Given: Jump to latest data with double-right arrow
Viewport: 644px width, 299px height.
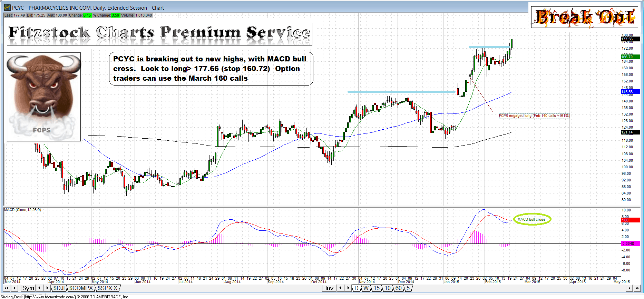Looking at the screenshot, I should 637,288.
